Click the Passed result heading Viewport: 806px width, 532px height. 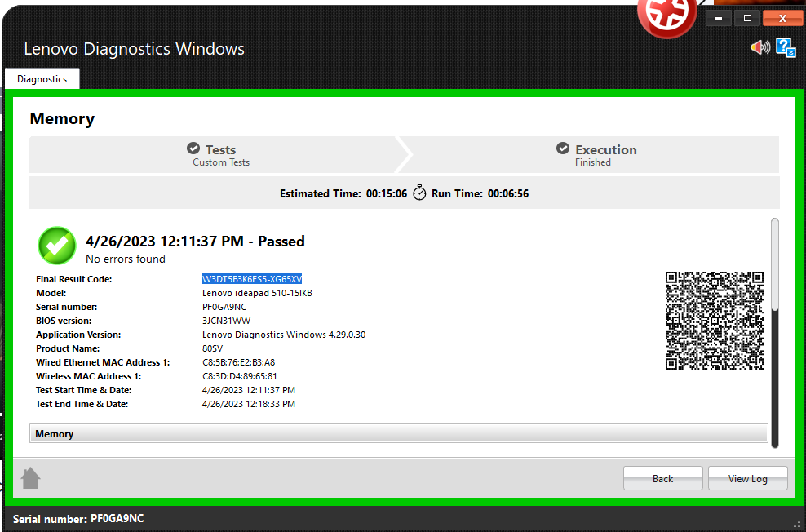[195, 241]
